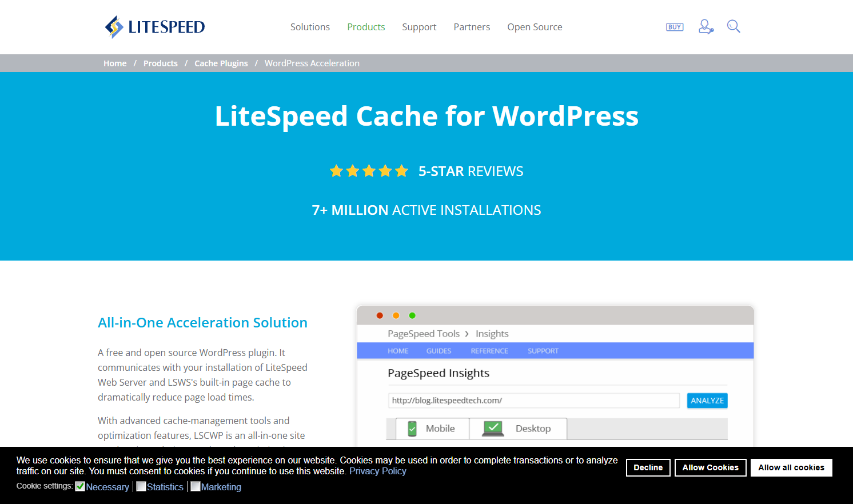Click the green window dot in mockup

coord(412,315)
